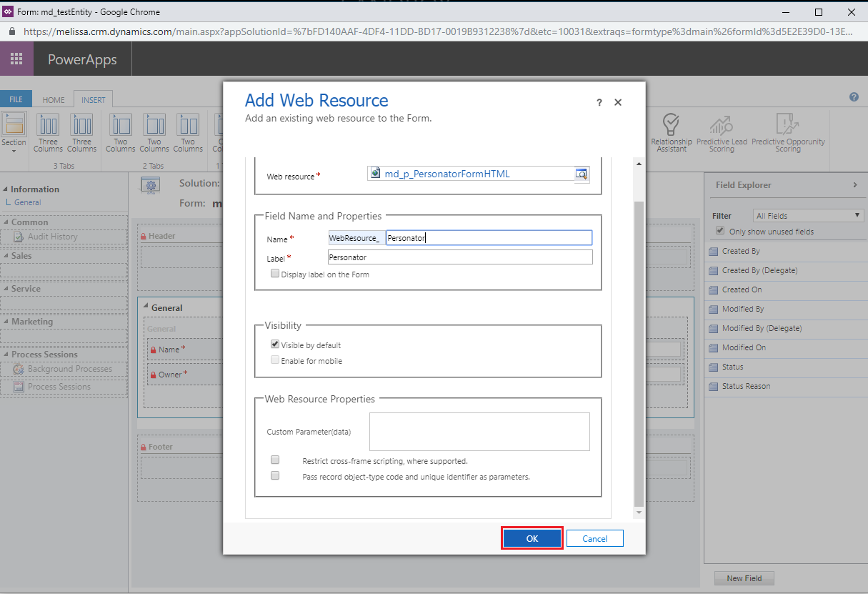The height and width of the screenshot is (594, 868).
Task: Open the FILE tab
Action: 16,100
